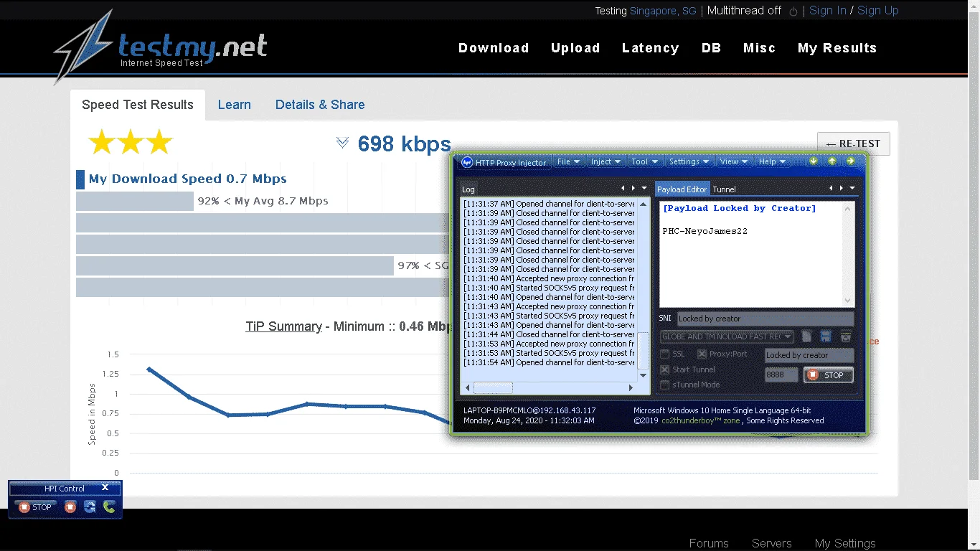Switch to the Tunnel tab
Viewport: 980px width, 551px height.
[724, 189]
